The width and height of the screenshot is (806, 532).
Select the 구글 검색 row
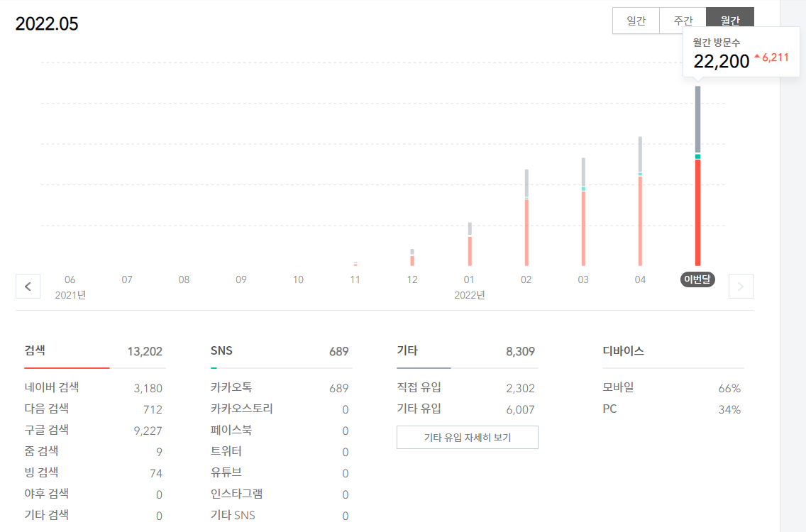(94, 431)
